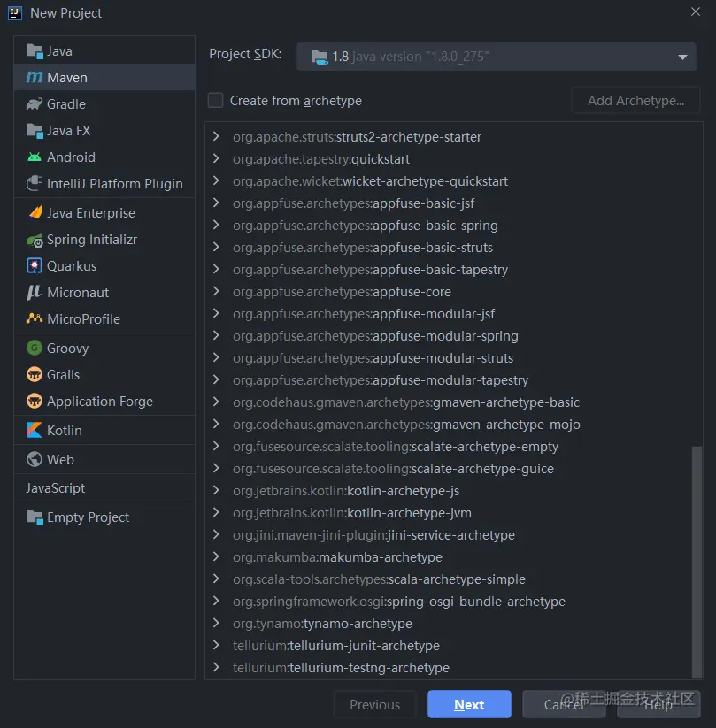The width and height of the screenshot is (716, 728).
Task: Expand appfuse-basic-jsf chevron
Action: [216, 203]
